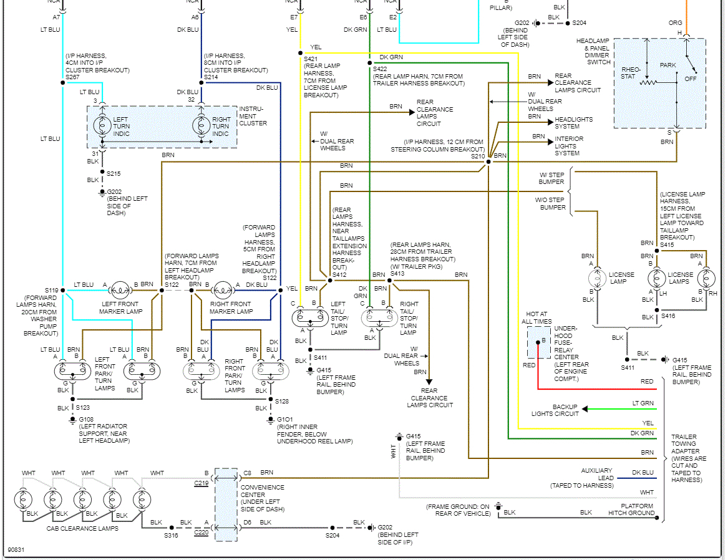Select the HEADLIGHTS SYSTEM label
728x560 pixels.
point(573,123)
